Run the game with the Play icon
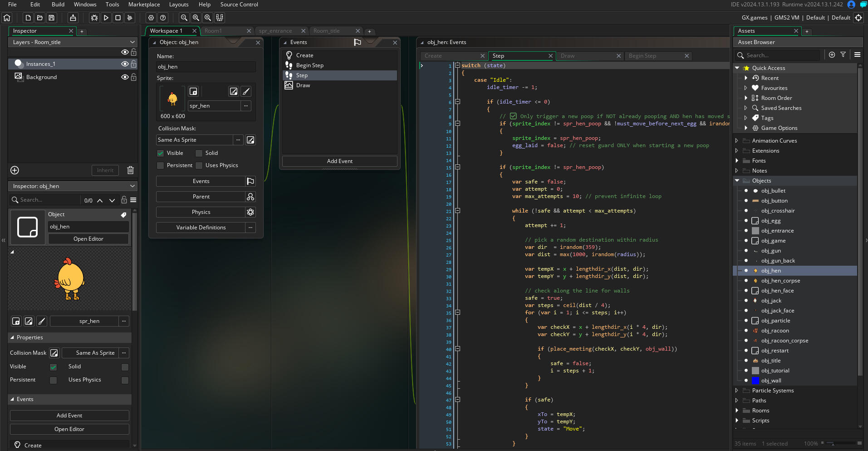Screen dimensions: 868x451 [106, 18]
